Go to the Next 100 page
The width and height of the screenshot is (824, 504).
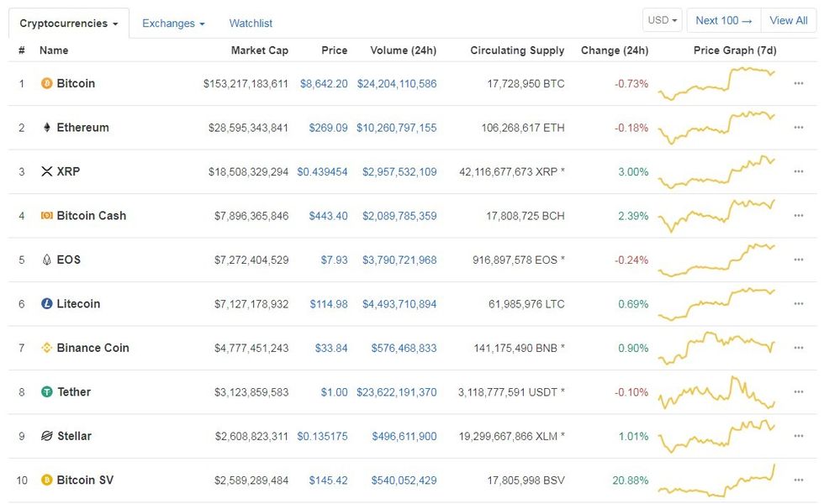click(723, 21)
